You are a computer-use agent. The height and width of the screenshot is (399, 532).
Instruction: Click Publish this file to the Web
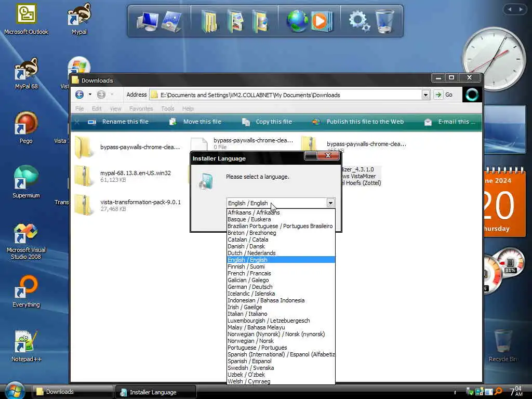[x=358, y=122]
